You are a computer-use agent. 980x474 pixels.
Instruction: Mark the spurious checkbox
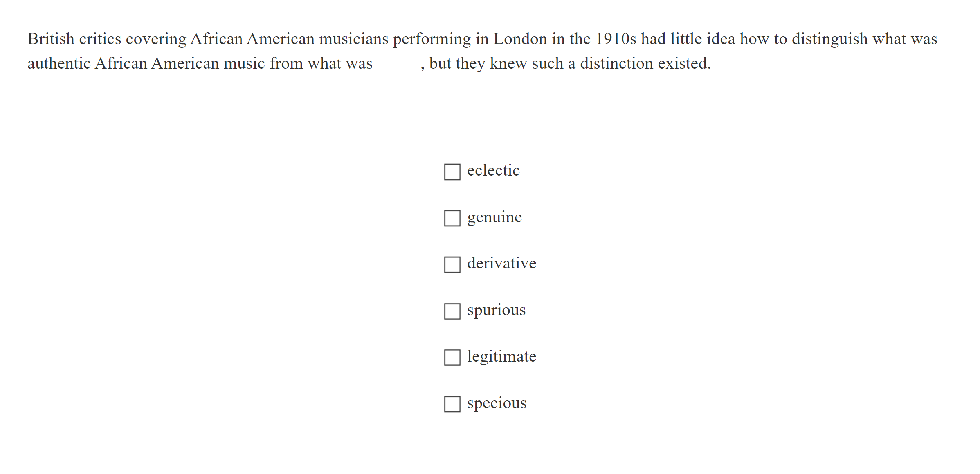coord(452,311)
